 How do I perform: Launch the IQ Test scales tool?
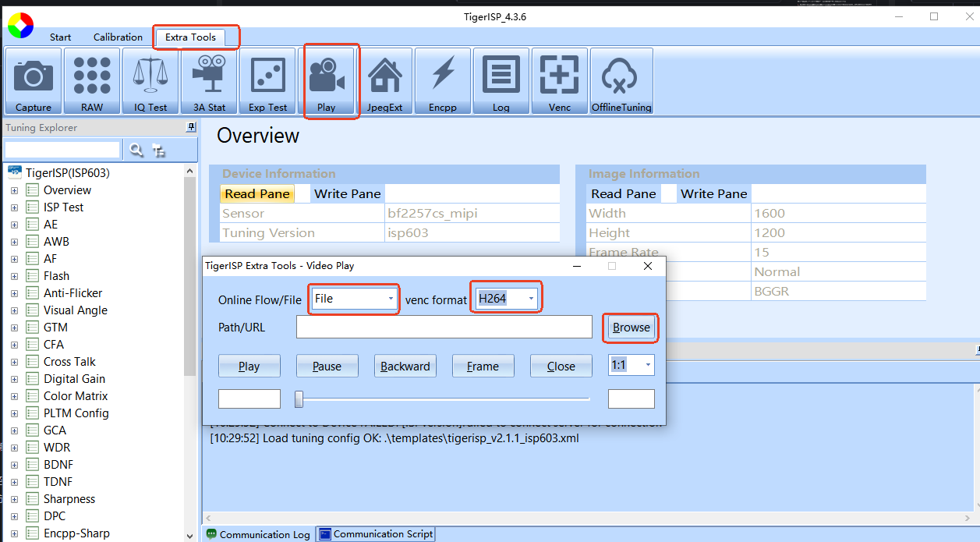pos(150,81)
